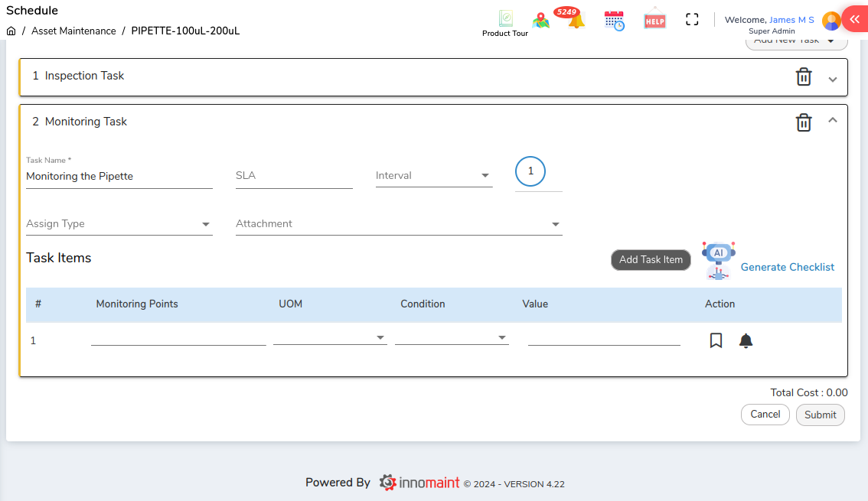Open the Assign Type dropdown
Screen dimensions: 868x501
click(x=119, y=224)
